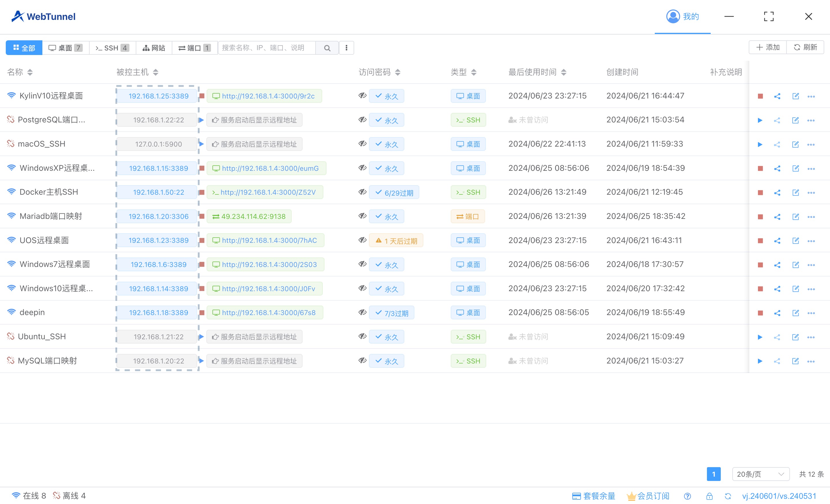
Task: Sort by 访问密码 column
Action: 398,72
